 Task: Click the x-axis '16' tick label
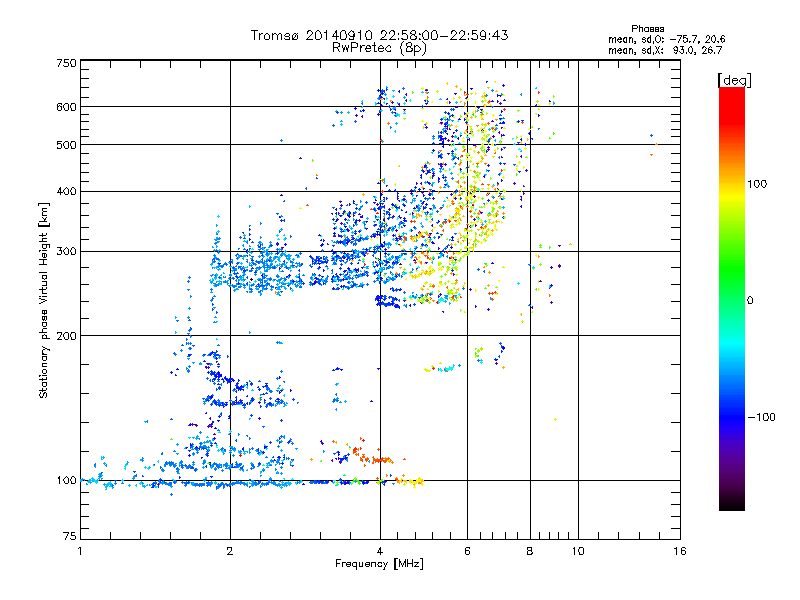680,551
